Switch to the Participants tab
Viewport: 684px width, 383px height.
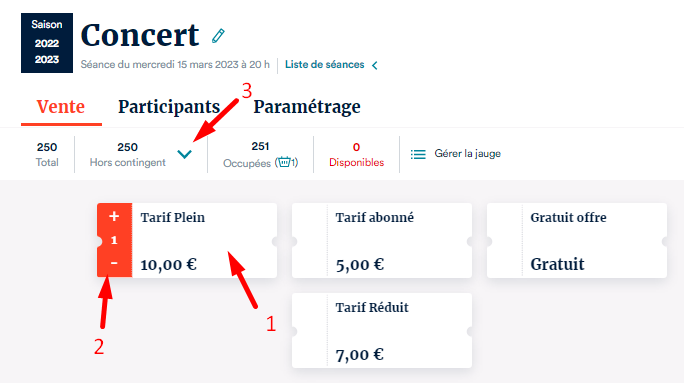169,107
